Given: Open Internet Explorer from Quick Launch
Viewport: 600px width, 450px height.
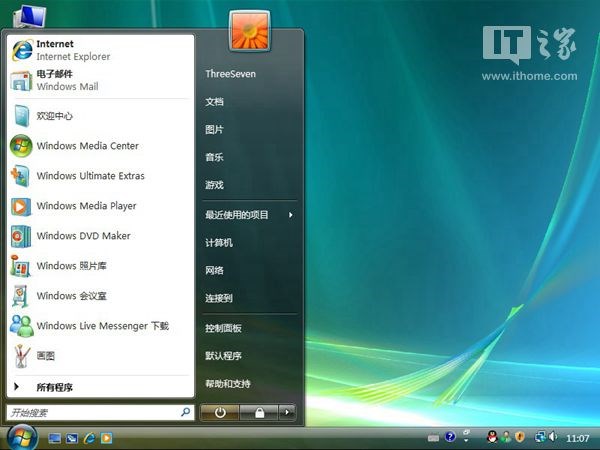Looking at the screenshot, I should point(89,438).
